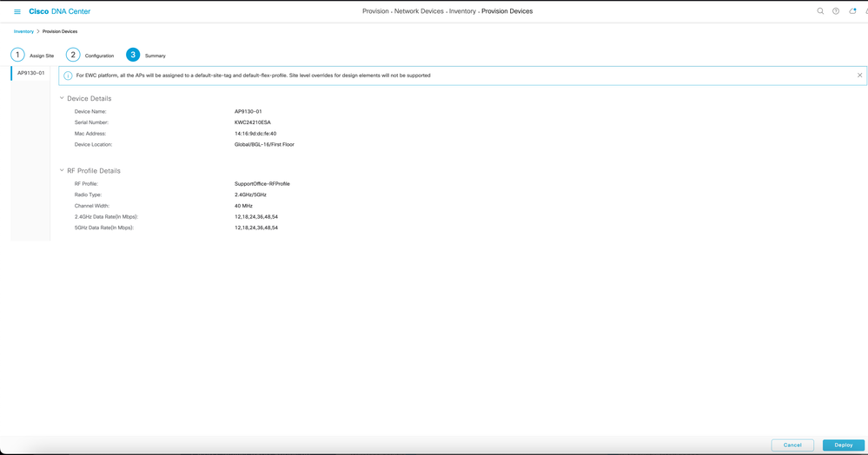This screenshot has height=455, width=868.
Task: Click the 2.4GHz Data Rate(In Mbps) label
Action: click(106, 217)
